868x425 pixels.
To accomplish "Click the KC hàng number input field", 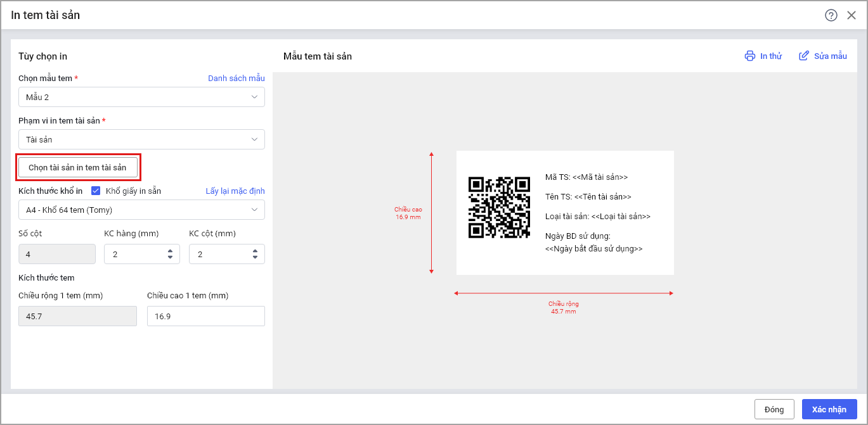I will (134, 254).
